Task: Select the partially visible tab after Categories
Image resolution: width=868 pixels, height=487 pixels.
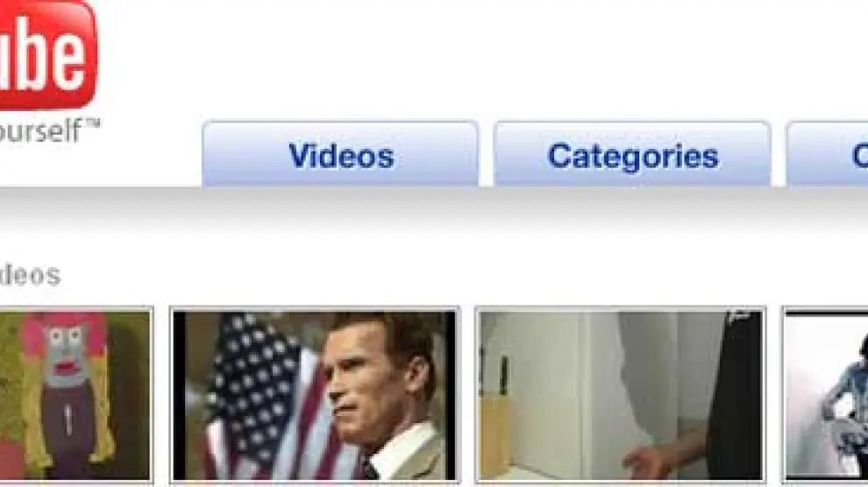Action: 827,154
